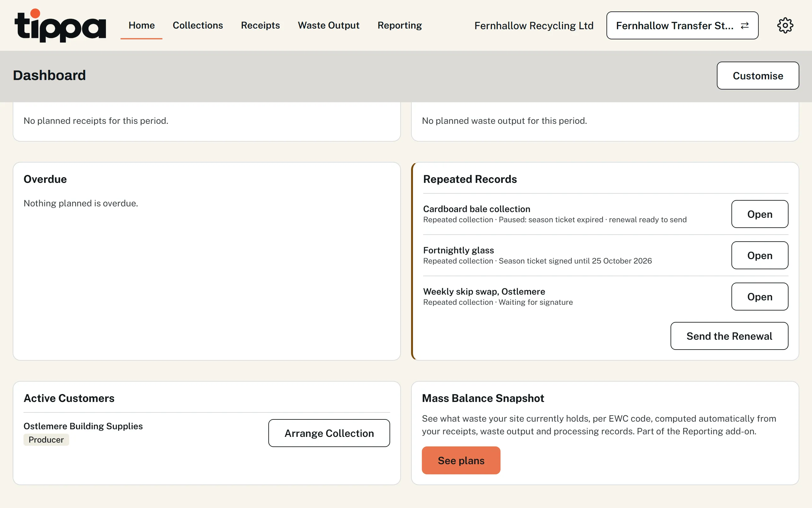The width and height of the screenshot is (812, 508).
Task: Click the Overdue heading
Action: pos(45,179)
